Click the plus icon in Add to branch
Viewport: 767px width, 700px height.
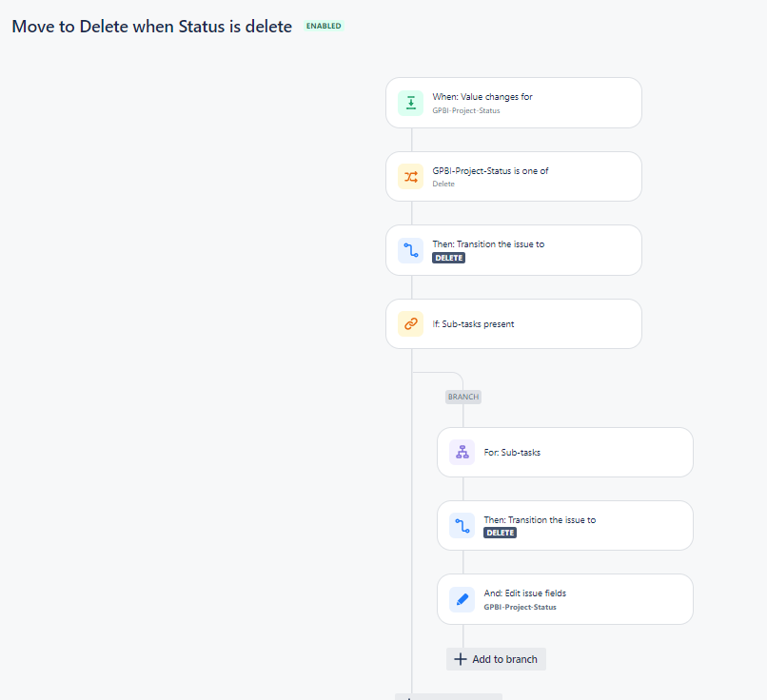click(461, 659)
